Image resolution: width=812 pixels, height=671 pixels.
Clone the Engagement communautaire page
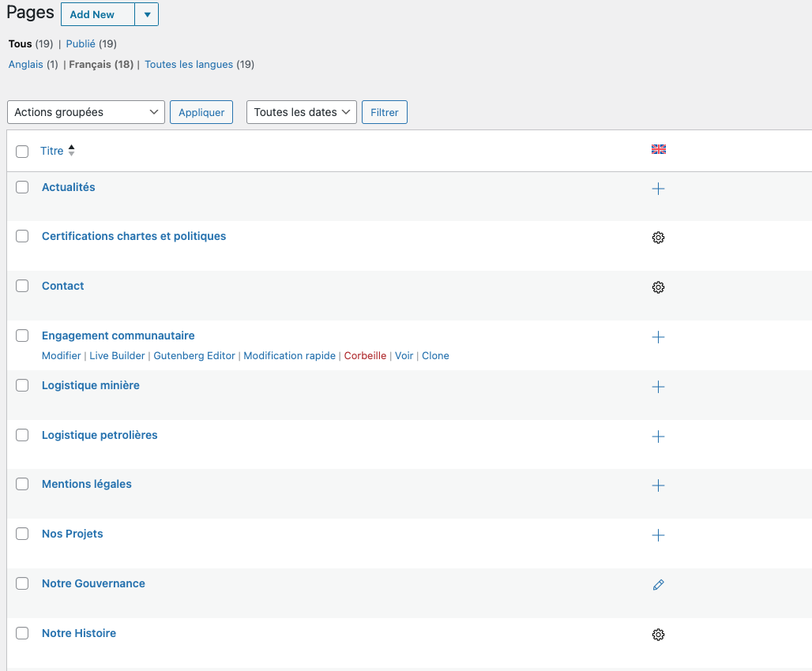click(435, 356)
